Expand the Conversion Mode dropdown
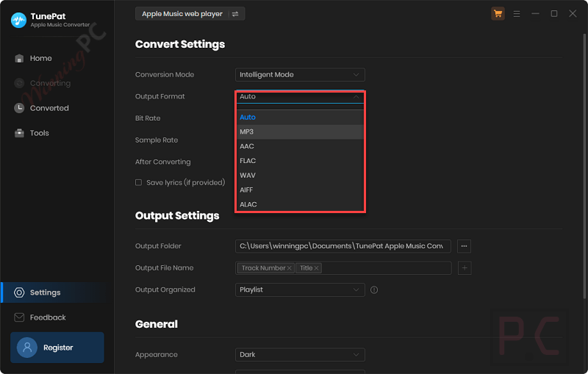Viewport: 588px width, 374px height. 300,74
